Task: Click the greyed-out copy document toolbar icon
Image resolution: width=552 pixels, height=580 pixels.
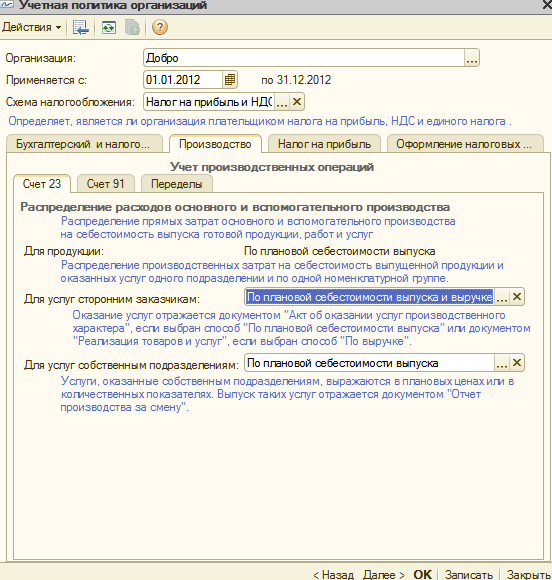Action: tap(132, 27)
